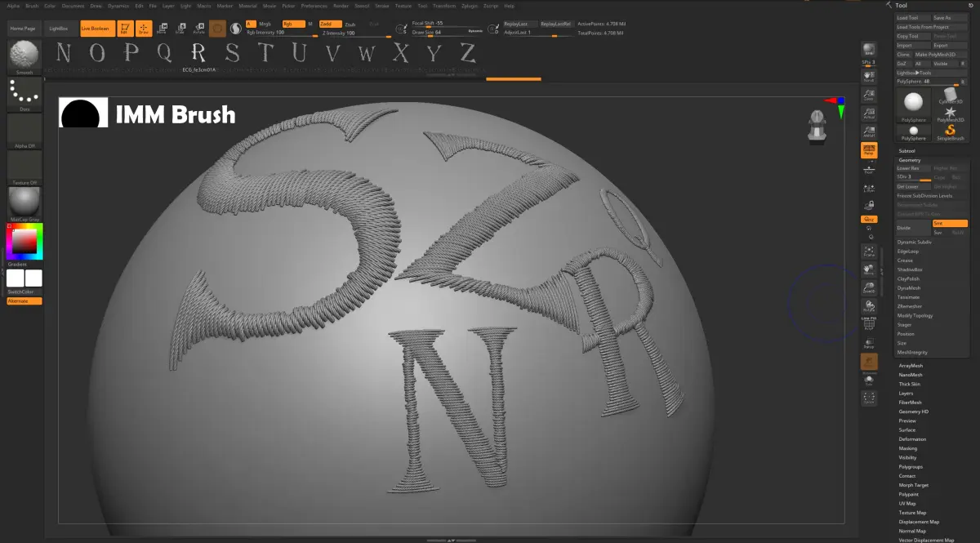Open the MatCap Gray material picker
This screenshot has width=980, height=543.
click(x=24, y=203)
